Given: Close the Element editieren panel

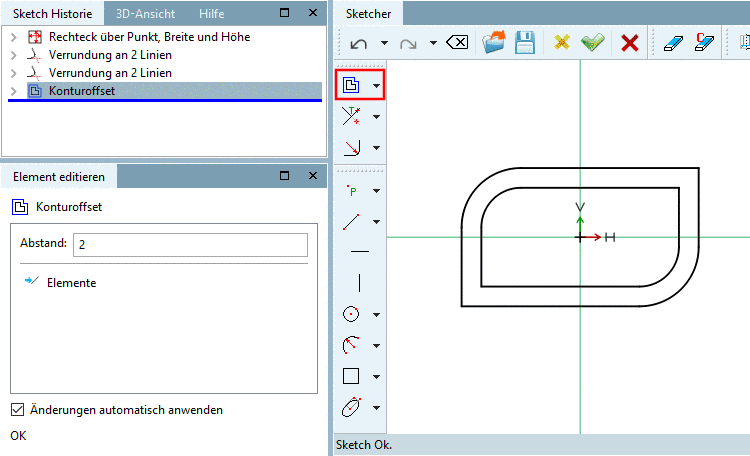Looking at the screenshot, I should click(313, 176).
